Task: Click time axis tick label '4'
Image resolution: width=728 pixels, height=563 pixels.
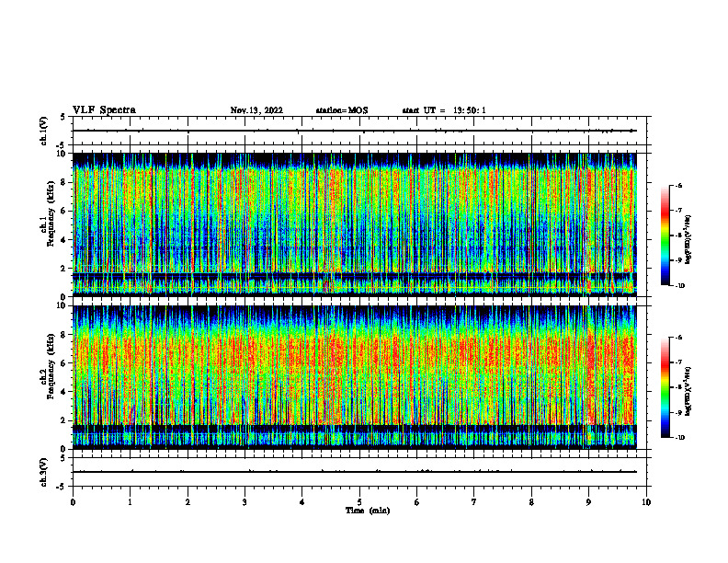Action: (x=302, y=502)
